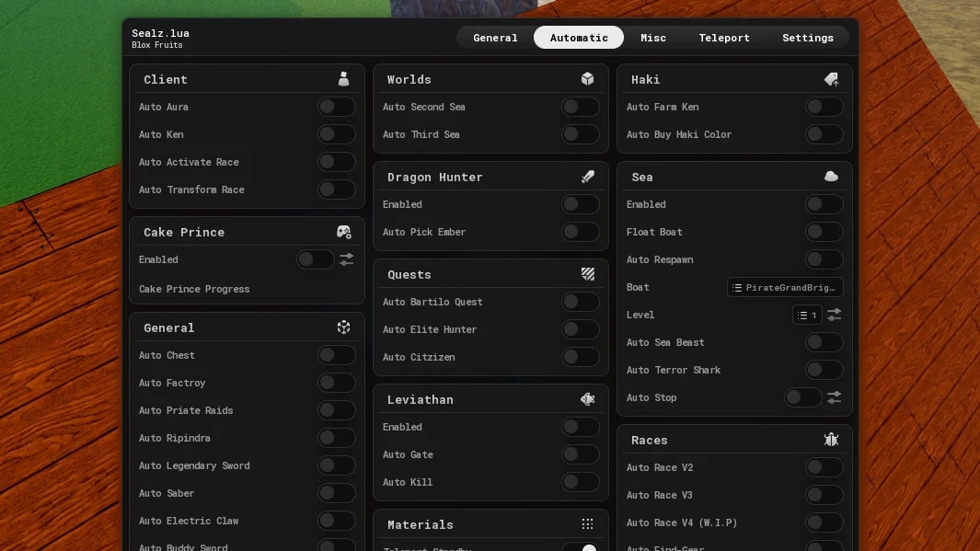Click the Haki tag icon
Viewport: 980px width, 551px height.
tap(831, 79)
